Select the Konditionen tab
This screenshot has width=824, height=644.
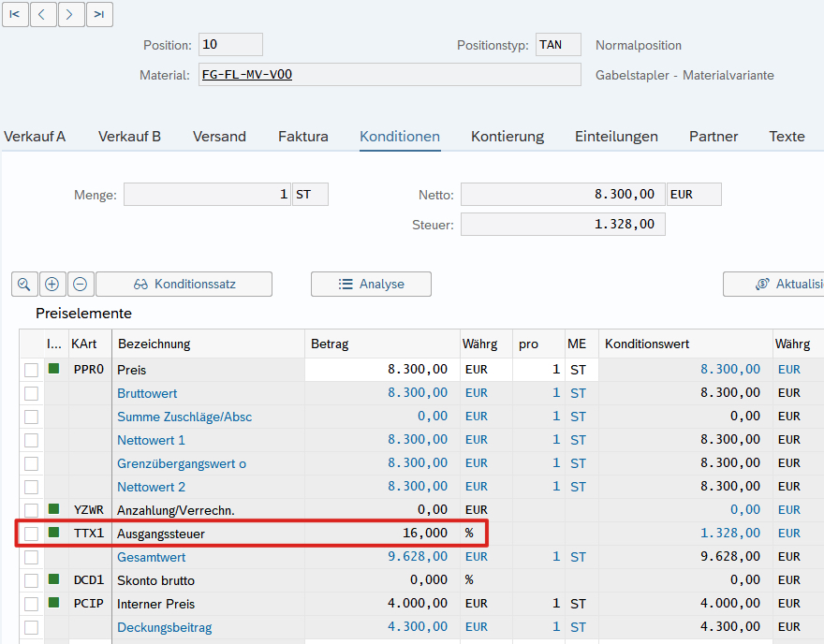(400, 137)
